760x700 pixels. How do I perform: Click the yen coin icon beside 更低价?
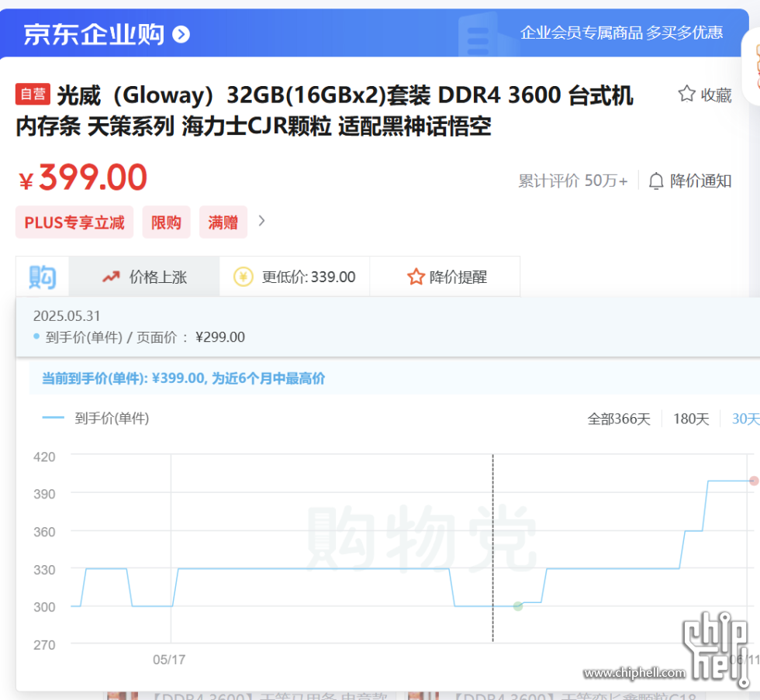coord(244,277)
